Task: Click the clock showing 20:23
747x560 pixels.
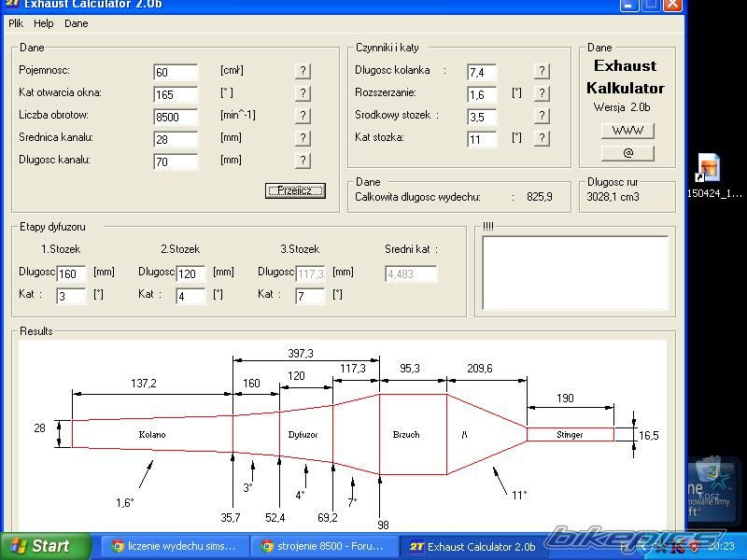Action: [x=721, y=546]
